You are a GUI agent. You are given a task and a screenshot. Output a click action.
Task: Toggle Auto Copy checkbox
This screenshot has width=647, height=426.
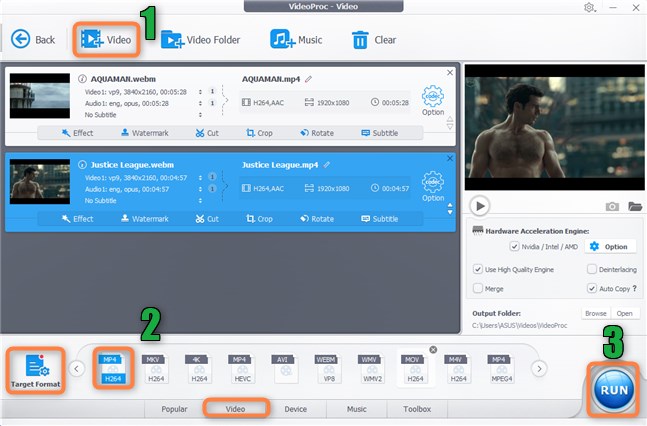tap(592, 288)
